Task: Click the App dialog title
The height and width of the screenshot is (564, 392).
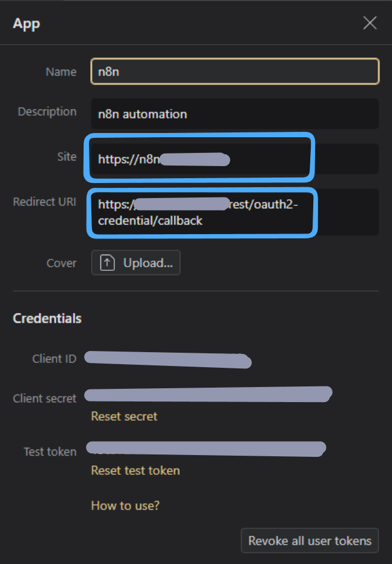Action: coord(26,23)
